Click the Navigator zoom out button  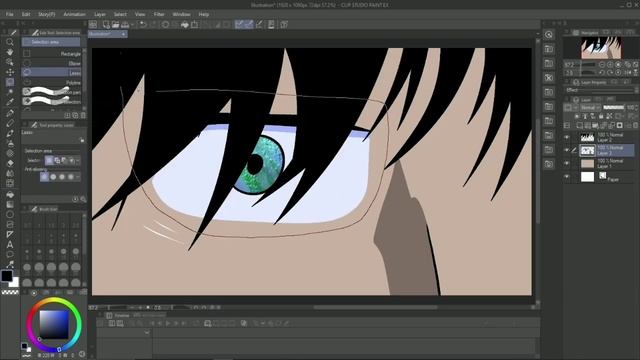pyautogui.click(x=602, y=65)
